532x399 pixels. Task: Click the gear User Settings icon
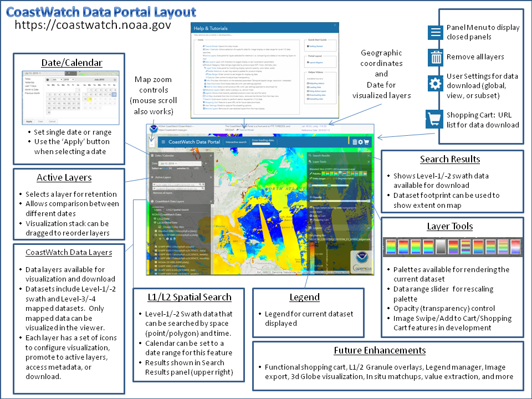[436, 84]
